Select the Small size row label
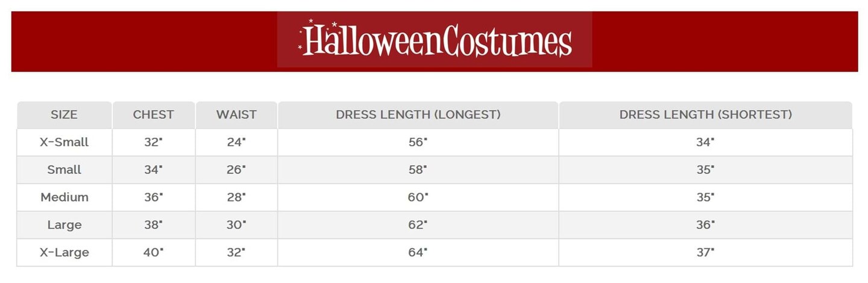The height and width of the screenshot is (283, 868). point(64,170)
